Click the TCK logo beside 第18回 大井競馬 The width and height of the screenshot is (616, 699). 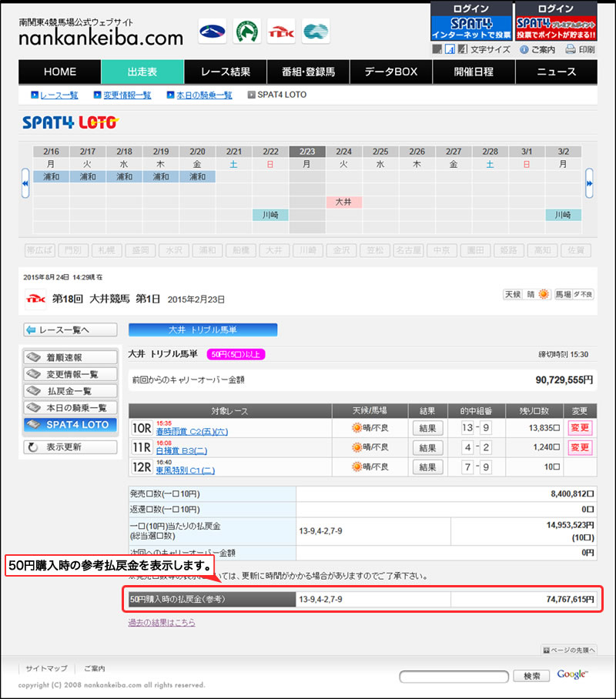(x=35, y=299)
